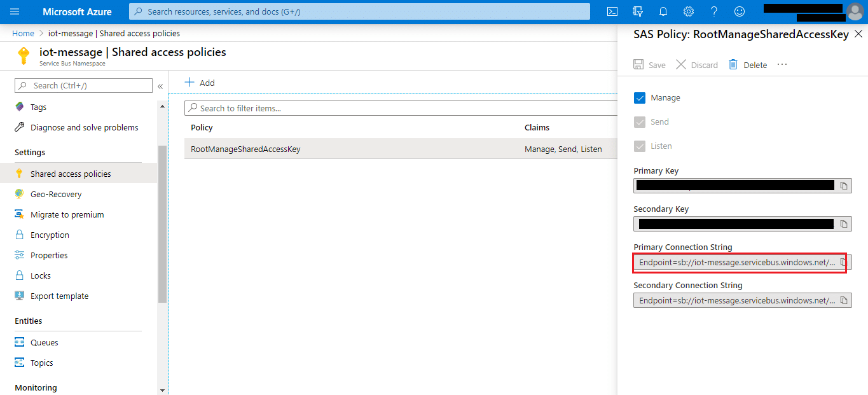The image size is (868, 395).
Task: Click the notifications bell icon
Action: pyautogui.click(x=663, y=11)
